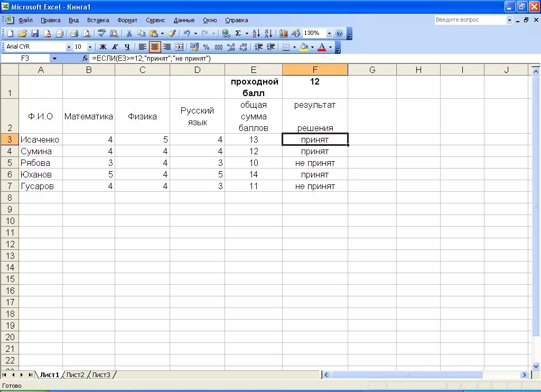Open the Вставка menu
The width and height of the screenshot is (541, 392).
click(x=98, y=21)
